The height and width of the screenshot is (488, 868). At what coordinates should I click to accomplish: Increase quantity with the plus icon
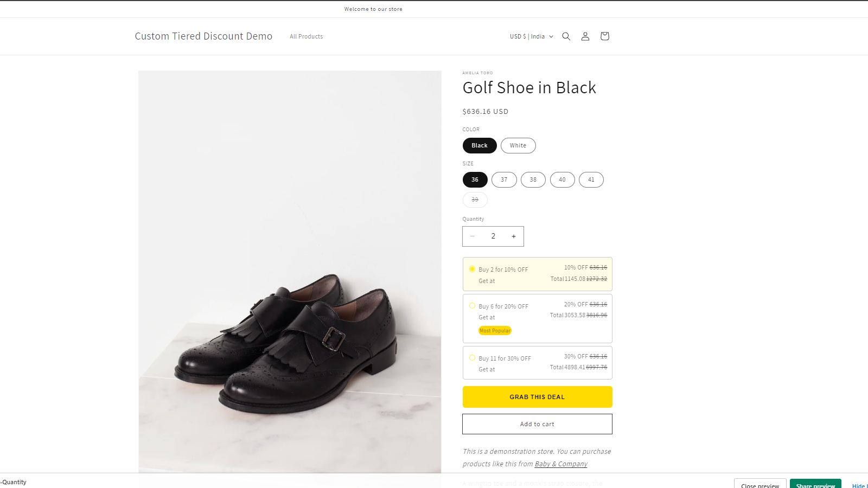point(513,236)
